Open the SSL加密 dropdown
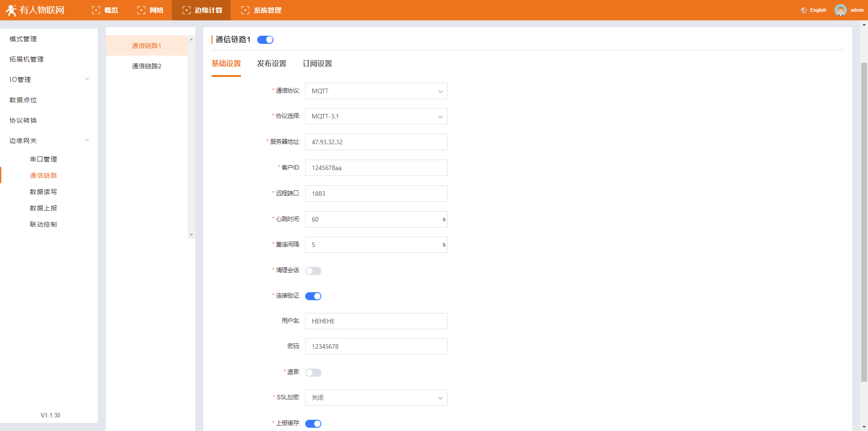Screen dimensions: 868x431 click(376, 398)
